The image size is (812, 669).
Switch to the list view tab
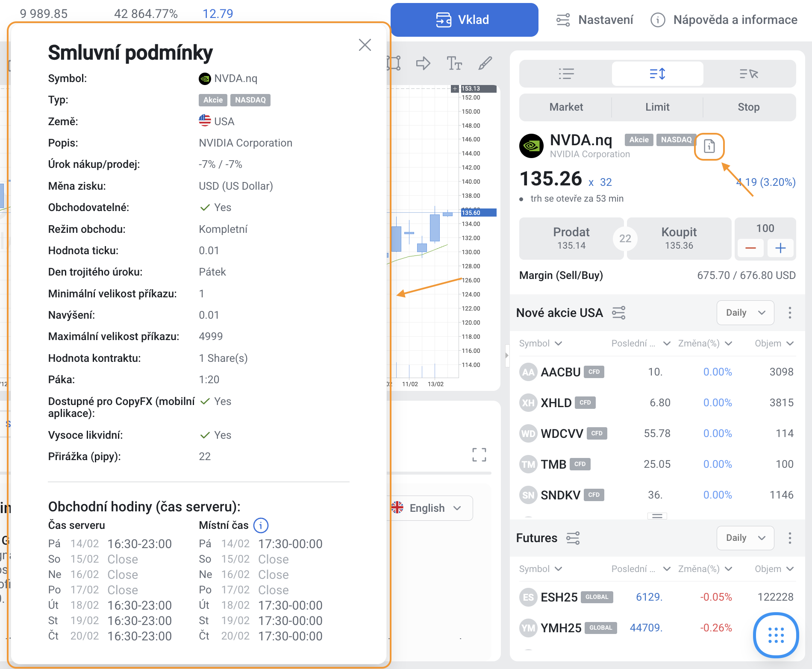pyautogui.click(x=566, y=74)
